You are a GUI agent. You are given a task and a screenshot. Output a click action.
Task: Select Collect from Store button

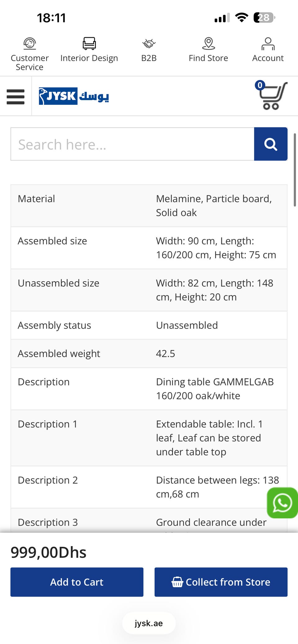[x=221, y=582]
